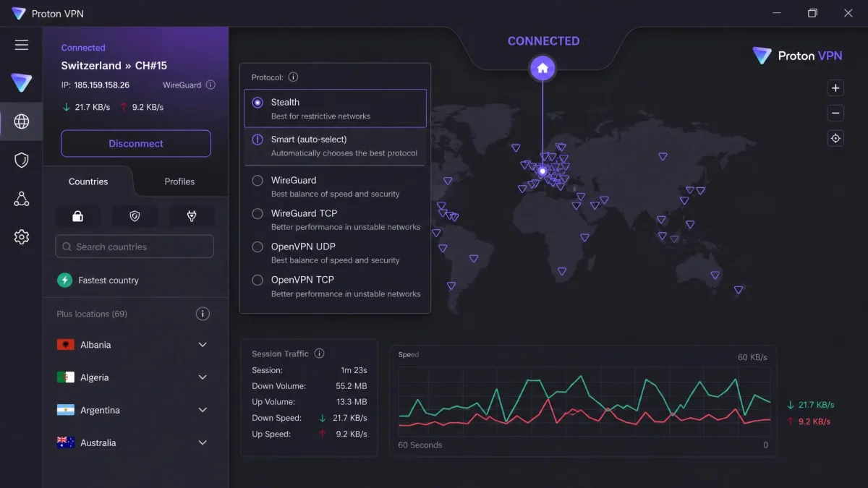This screenshot has height=488, width=868.
Task: Select the Stealth protocol radio button
Action: [x=257, y=103]
